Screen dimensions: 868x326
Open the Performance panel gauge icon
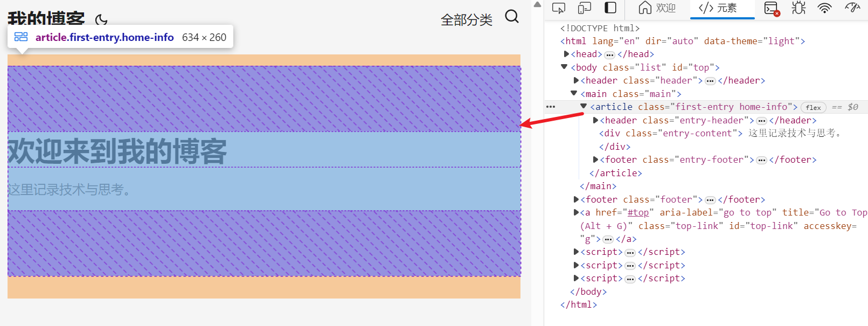pos(852,8)
